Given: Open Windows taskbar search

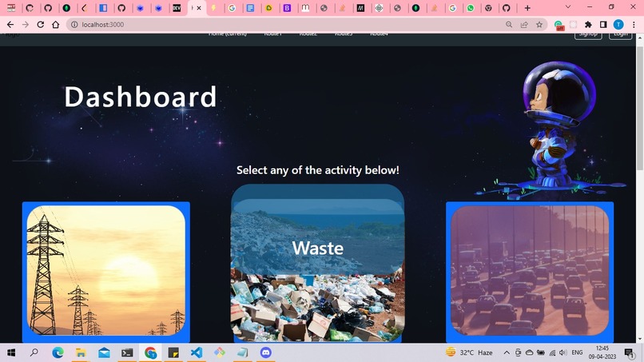Looking at the screenshot, I should pyautogui.click(x=34, y=352).
